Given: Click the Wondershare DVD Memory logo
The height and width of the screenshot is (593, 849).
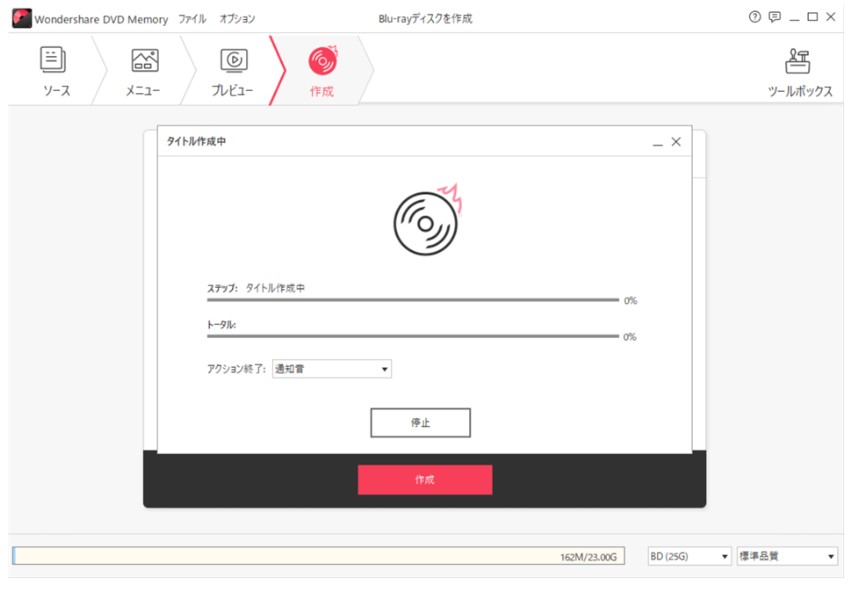Looking at the screenshot, I should coord(22,18).
